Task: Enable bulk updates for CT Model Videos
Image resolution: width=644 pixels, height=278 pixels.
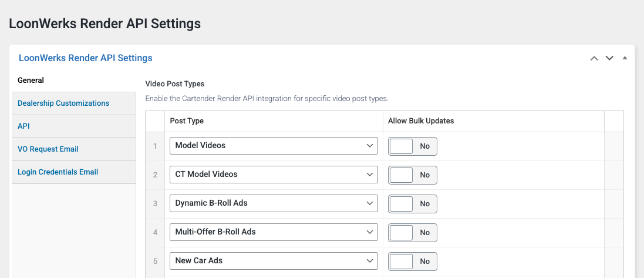Action: 413,175
